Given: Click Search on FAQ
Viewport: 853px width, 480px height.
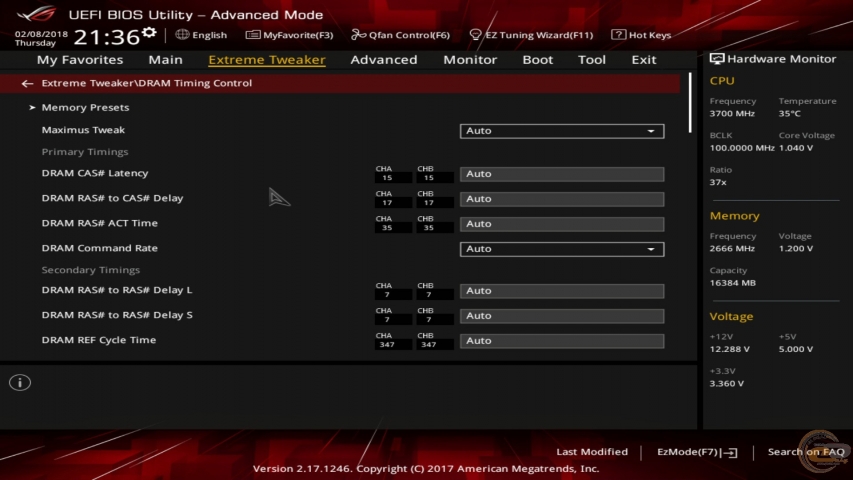Looking at the screenshot, I should tap(806, 452).
